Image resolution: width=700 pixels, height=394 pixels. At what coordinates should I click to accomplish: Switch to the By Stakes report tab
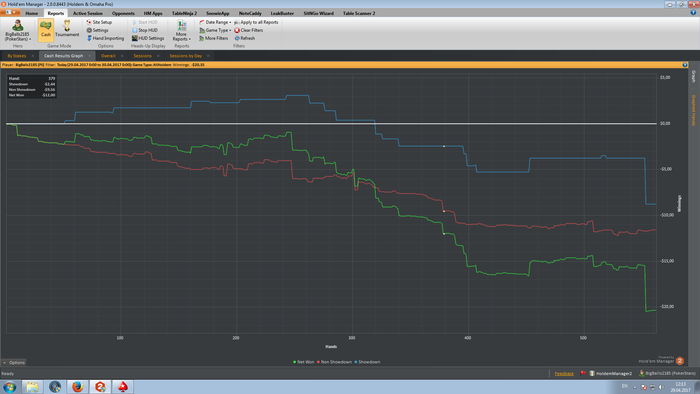pos(17,56)
